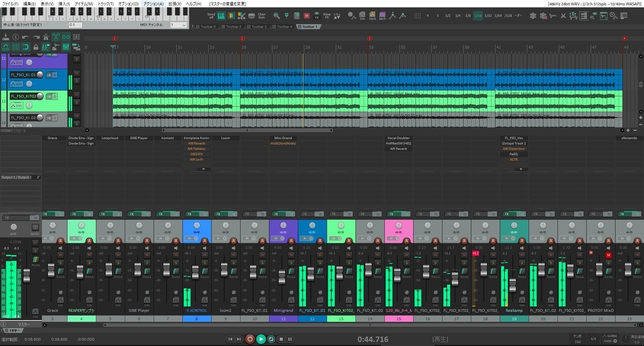Open input selector on Minigrand strip
The width and height of the screenshot is (644, 346).
point(278,238)
